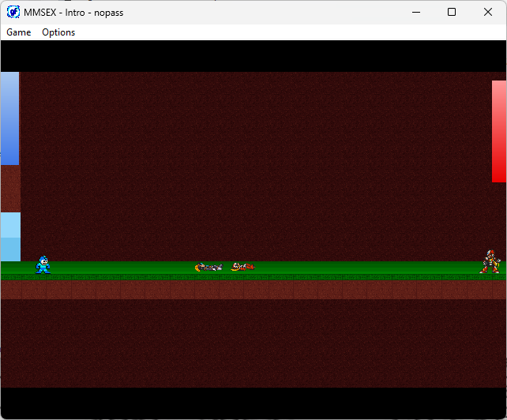Screen dimensions: 507x420
Task: Close the MMSEX game window
Action: click(x=488, y=13)
